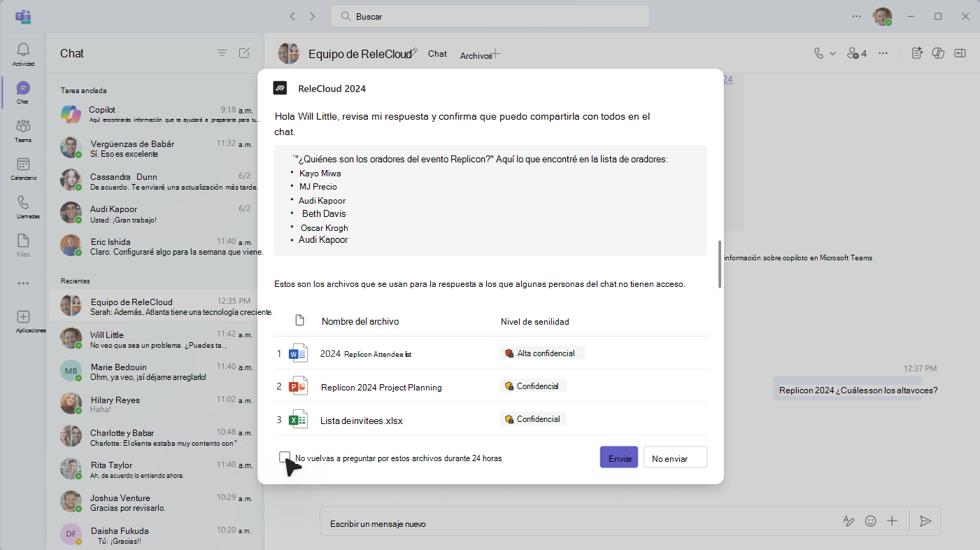Click the 'Replicon 2024 ¿Cuálesson los altavoces?' message

tap(858, 390)
